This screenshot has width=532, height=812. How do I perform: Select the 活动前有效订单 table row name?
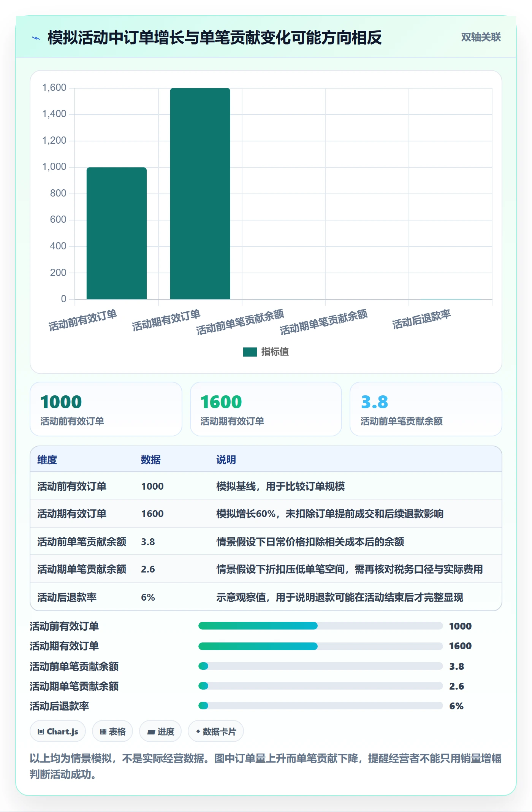72,486
